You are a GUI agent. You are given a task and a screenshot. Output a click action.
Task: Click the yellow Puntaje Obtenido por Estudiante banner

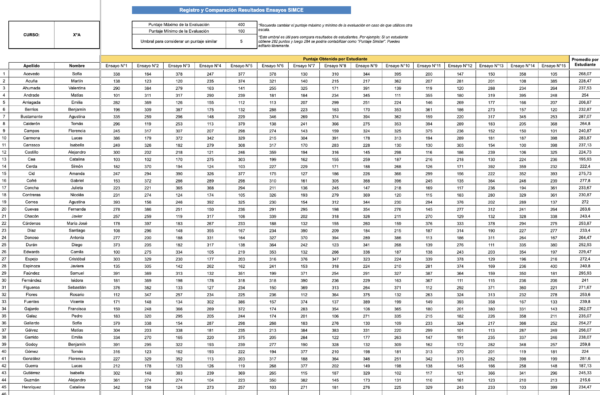(x=335, y=59)
